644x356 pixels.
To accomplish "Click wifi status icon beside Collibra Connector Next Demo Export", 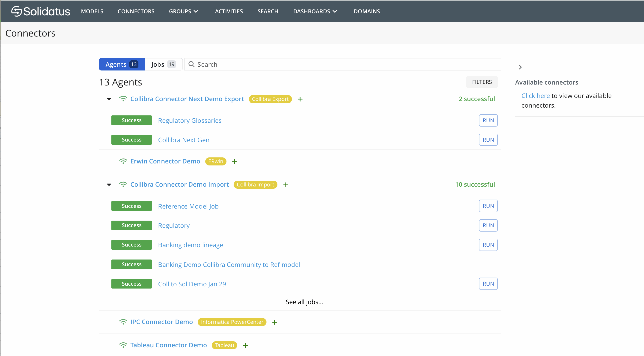I will coord(123,99).
